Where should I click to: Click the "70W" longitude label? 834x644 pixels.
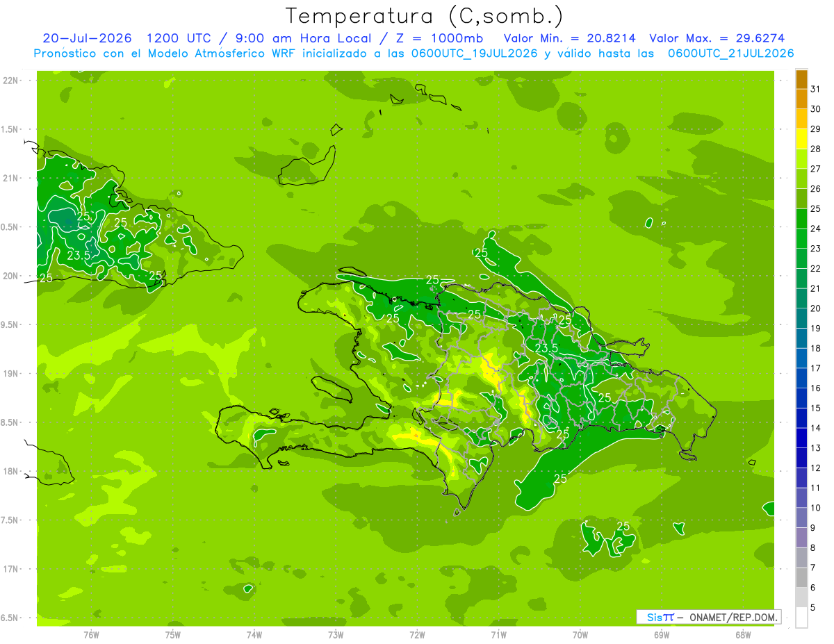click(580, 634)
